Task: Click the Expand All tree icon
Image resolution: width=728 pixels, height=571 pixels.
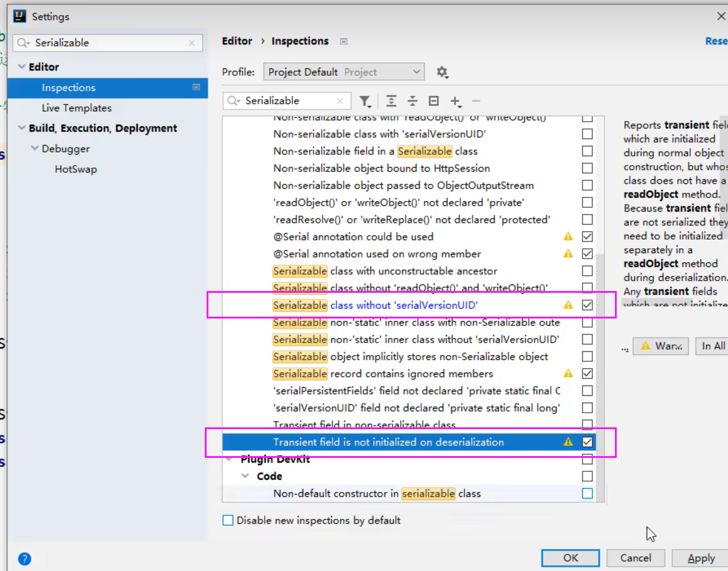Action: (392, 101)
